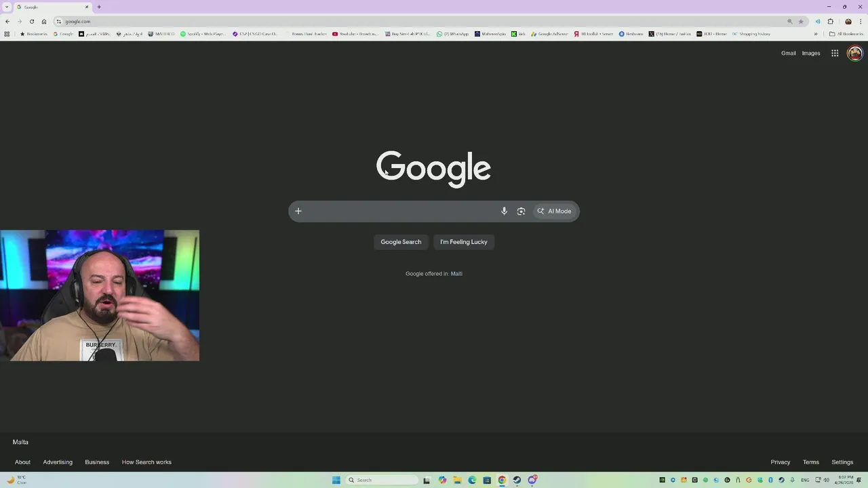
Task: Open the Bookmarks folder in the bookmarks bar
Action: coord(34,34)
